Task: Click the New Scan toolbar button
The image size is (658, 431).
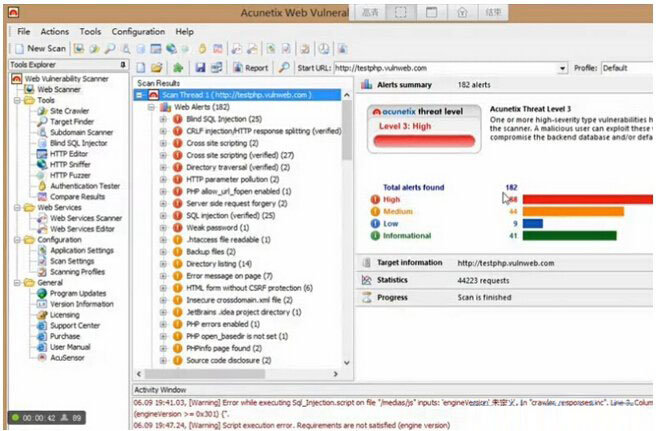Action: pyautogui.click(x=40, y=48)
